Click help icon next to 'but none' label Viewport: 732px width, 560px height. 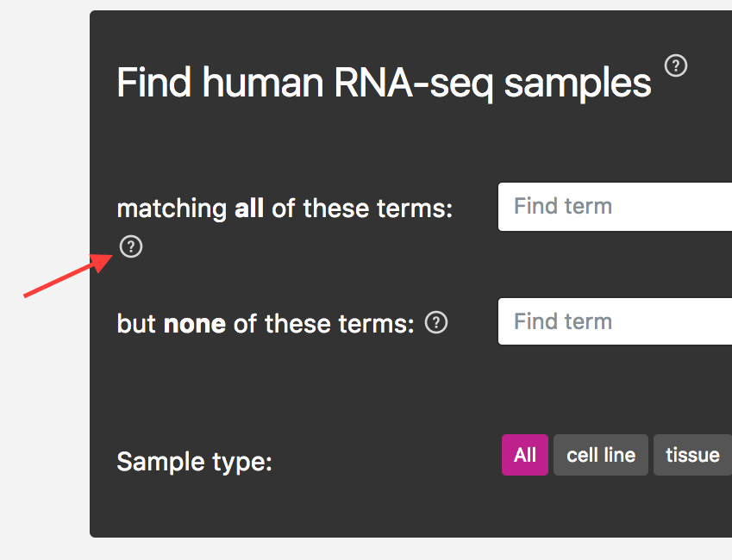pyautogui.click(x=437, y=322)
